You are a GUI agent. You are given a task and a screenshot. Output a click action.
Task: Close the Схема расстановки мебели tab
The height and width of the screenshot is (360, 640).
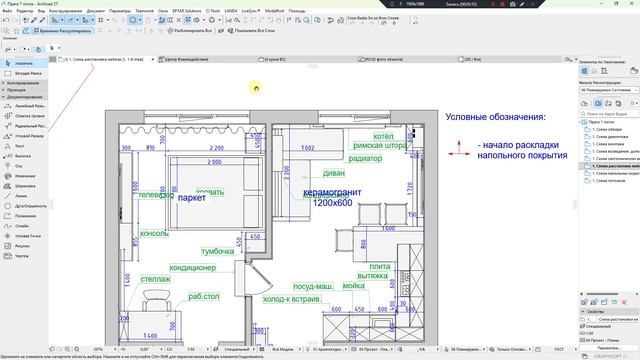click(x=153, y=60)
